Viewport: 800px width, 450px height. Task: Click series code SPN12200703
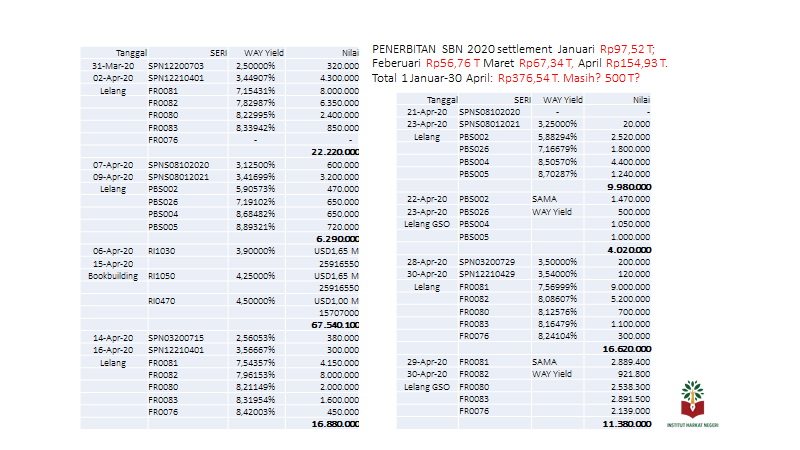coord(176,66)
